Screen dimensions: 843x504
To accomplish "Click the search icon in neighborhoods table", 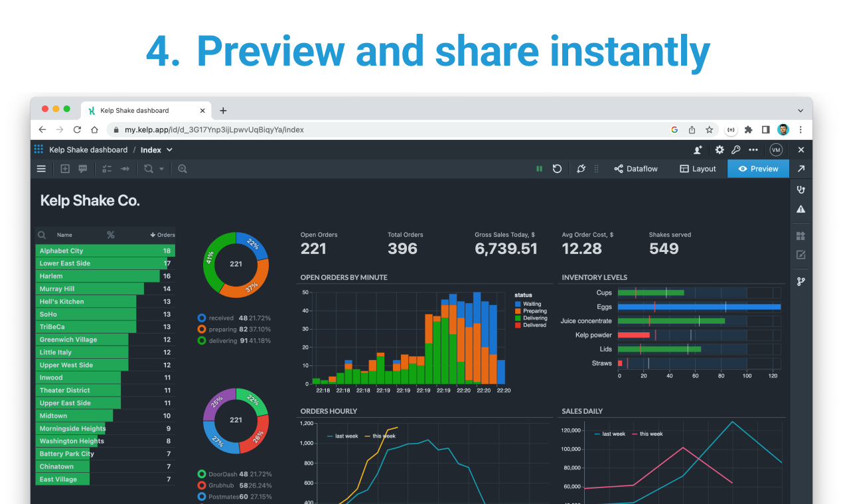I will pos(42,235).
